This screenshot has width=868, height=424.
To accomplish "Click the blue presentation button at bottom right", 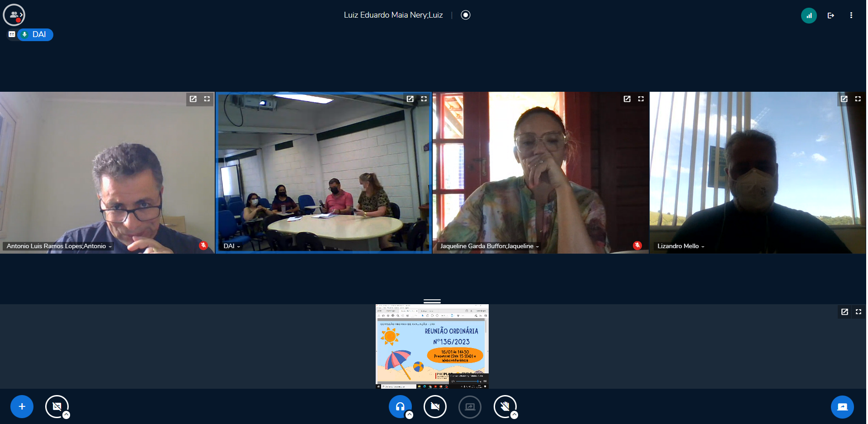I will click(842, 406).
